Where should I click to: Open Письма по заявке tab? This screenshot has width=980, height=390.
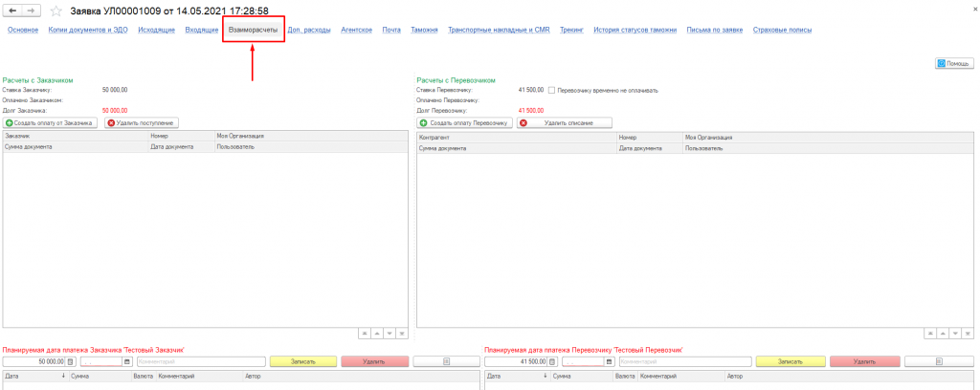(714, 30)
